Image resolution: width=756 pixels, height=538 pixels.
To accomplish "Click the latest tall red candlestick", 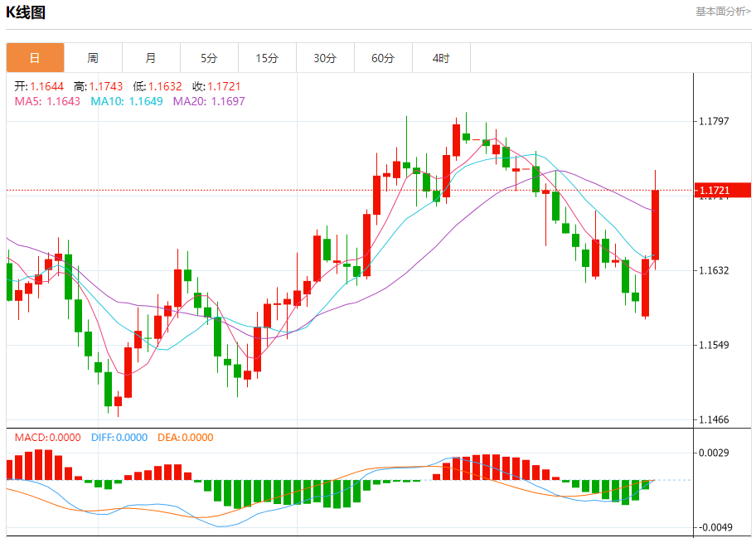I will [655, 224].
